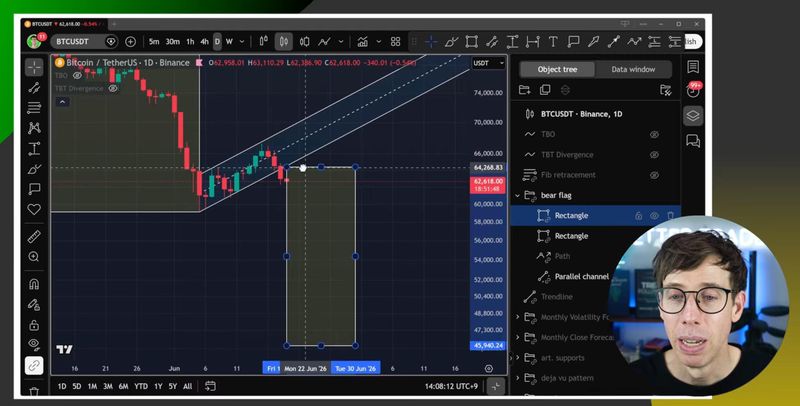Collapse the indicator legend chevron
The width and height of the screenshot is (800, 406).
coord(62,102)
